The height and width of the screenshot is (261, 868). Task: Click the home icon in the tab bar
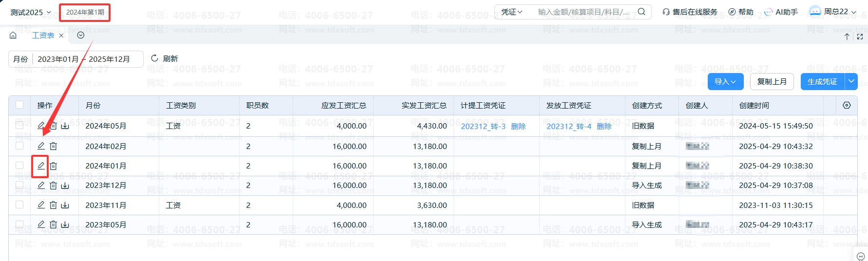pos(13,36)
